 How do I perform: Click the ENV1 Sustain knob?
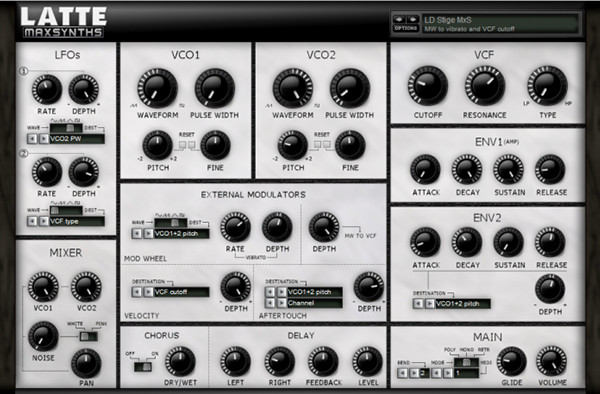508,169
